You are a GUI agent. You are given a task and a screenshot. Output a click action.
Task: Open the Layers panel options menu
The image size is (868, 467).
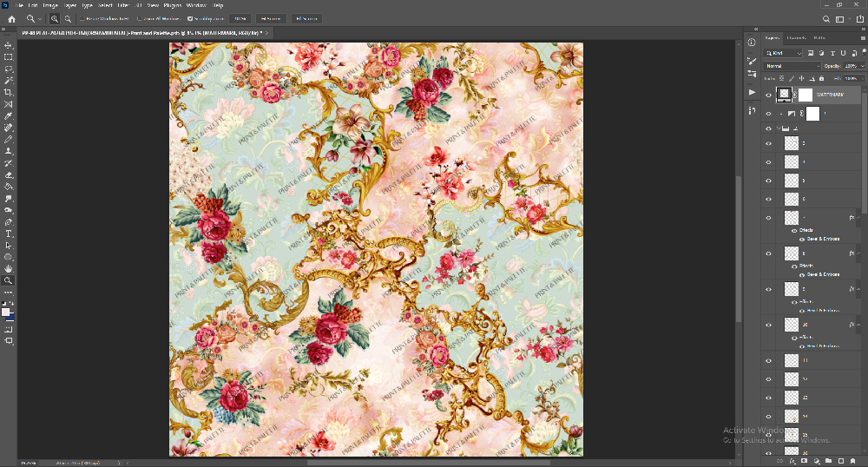863,38
